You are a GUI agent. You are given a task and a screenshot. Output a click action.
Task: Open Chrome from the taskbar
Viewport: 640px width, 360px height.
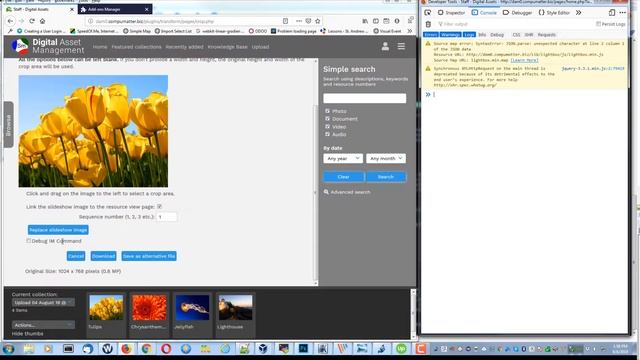click(147, 349)
